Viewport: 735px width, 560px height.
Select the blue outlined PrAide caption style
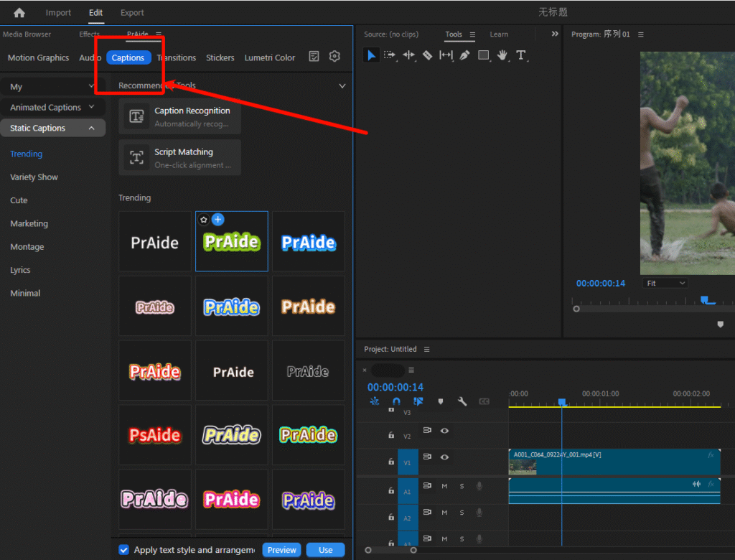pyautogui.click(x=309, y=242)
